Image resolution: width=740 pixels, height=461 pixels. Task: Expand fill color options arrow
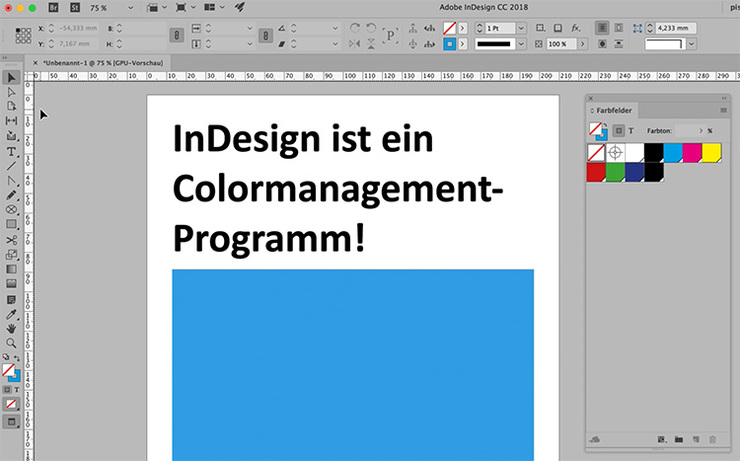point(462,28)
